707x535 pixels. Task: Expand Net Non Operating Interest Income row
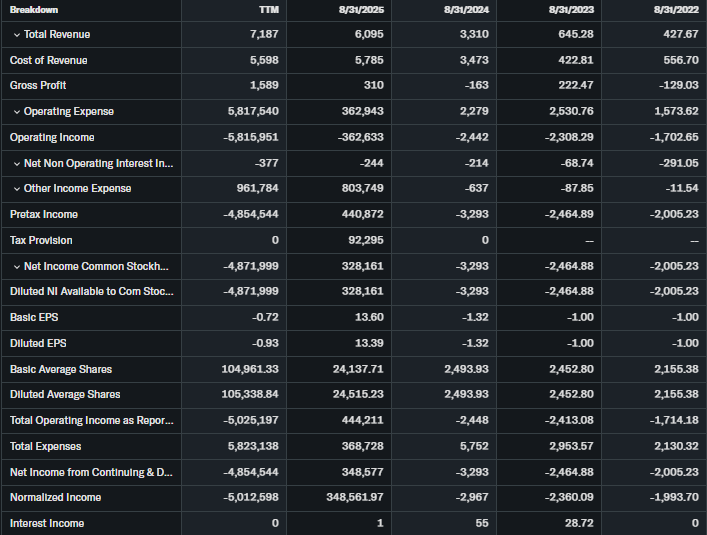tap(16, 163)
